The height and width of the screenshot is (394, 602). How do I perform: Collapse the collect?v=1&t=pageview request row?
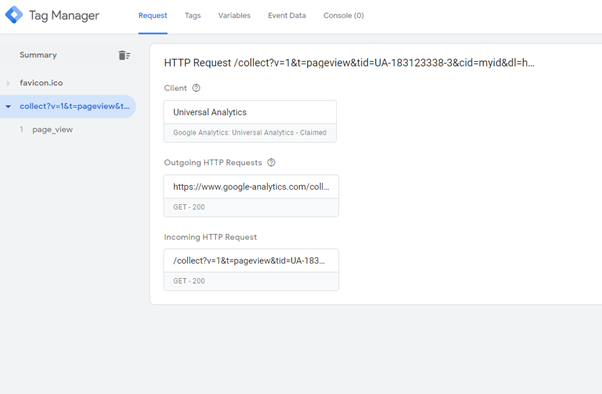pyautogui.click(x=8, y=106)
